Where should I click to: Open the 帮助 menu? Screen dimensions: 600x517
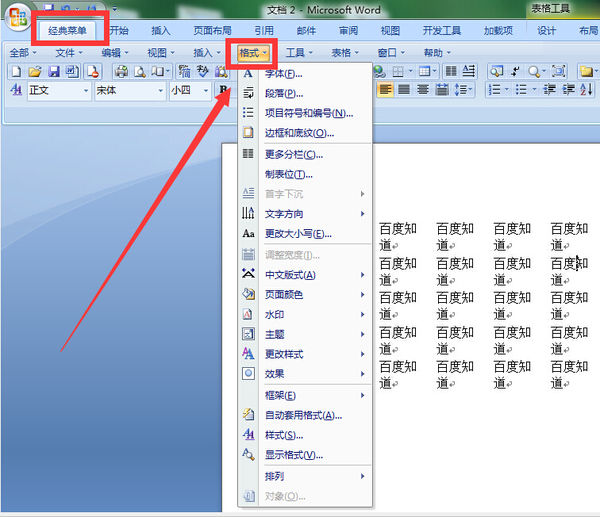click(437, 53)
